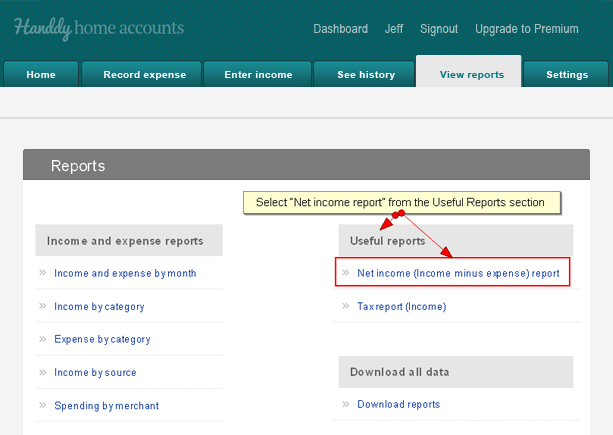613x435 pixels.
Task: Go to Enter income tab
Action: point(258,74)
